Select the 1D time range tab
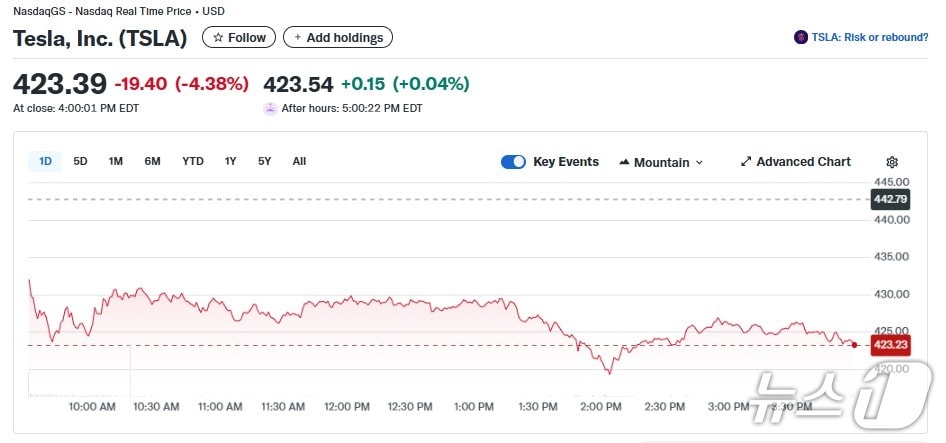946x443 pixels. click(46, 161)
